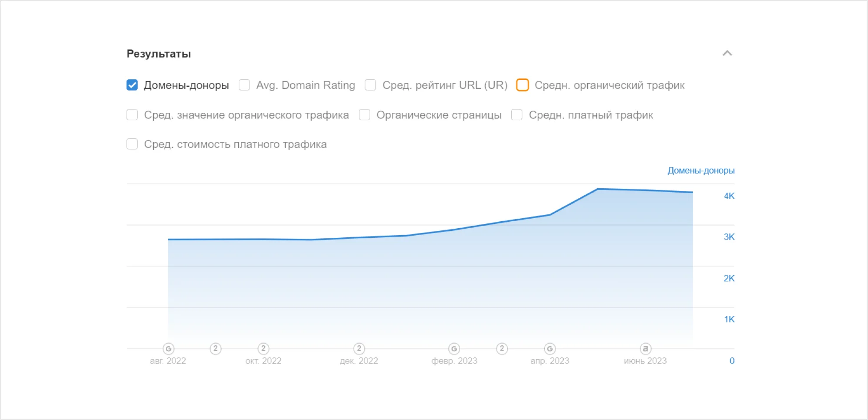
Task: Enable the Avg. Domain Rating checkbox
Action: (x=244, y=85)
